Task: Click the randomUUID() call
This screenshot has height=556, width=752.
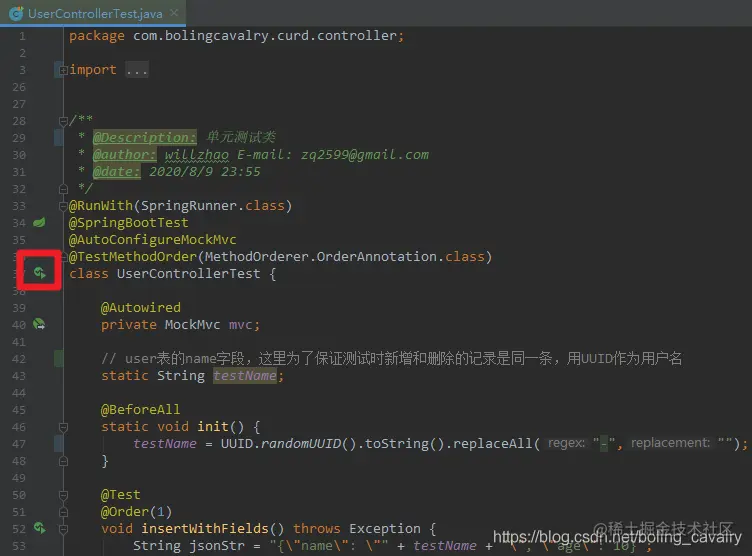Action: tap(308, 444)
